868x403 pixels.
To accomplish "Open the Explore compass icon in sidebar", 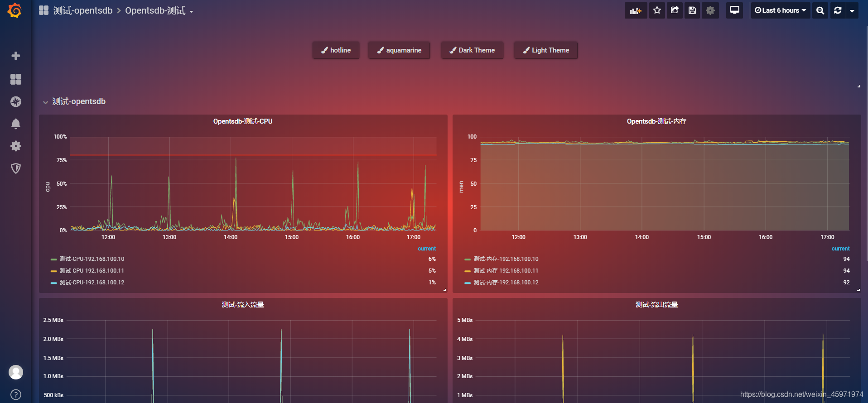I will [16, 101].
